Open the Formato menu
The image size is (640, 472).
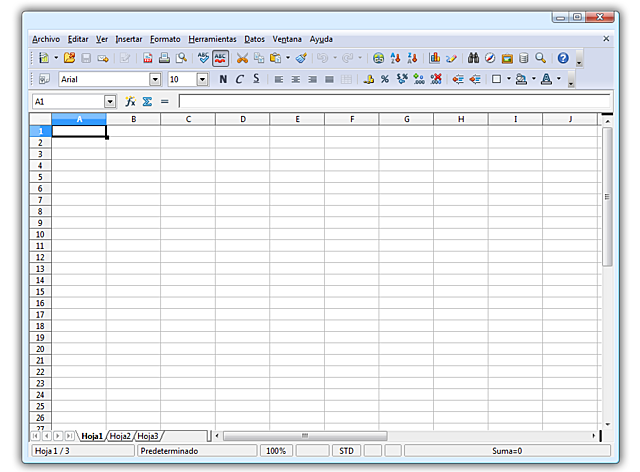pos(165,39)
